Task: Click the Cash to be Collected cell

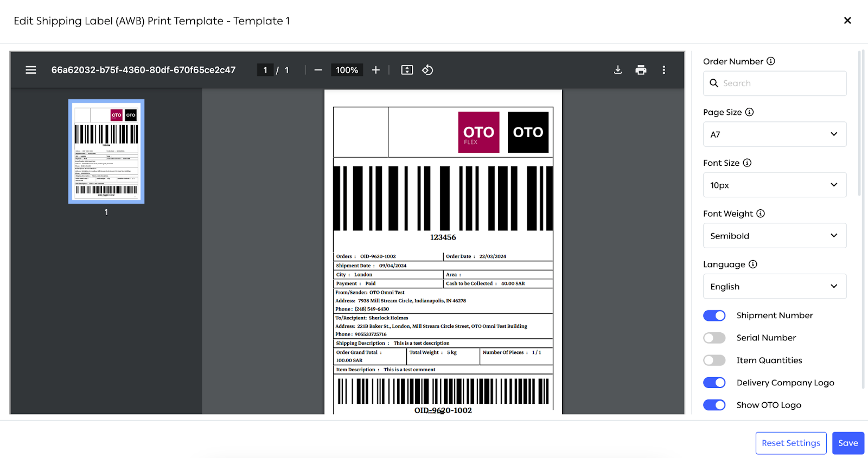Action: point(498,283)
